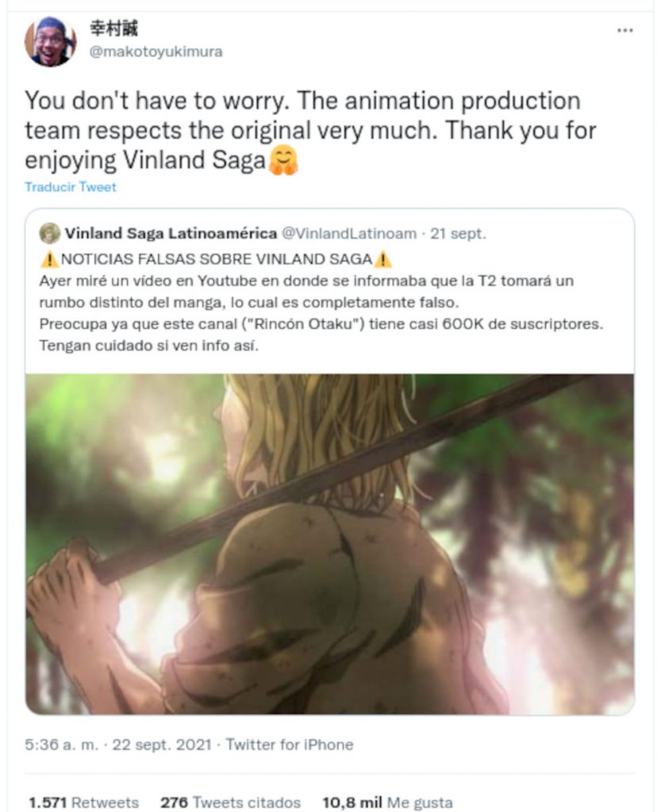Click the Traducir Tweet link
The height and width of the screenshot is (812, 661).
[71, 187]
